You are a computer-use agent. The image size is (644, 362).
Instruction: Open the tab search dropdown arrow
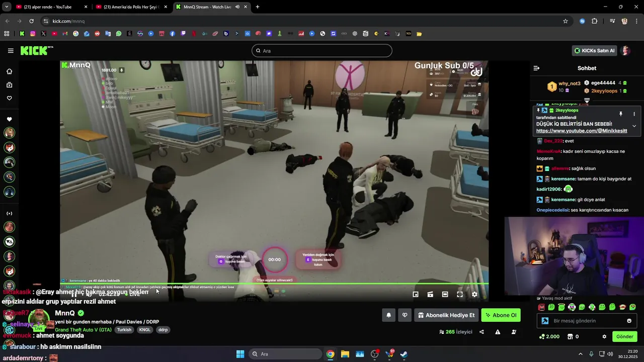7,7
